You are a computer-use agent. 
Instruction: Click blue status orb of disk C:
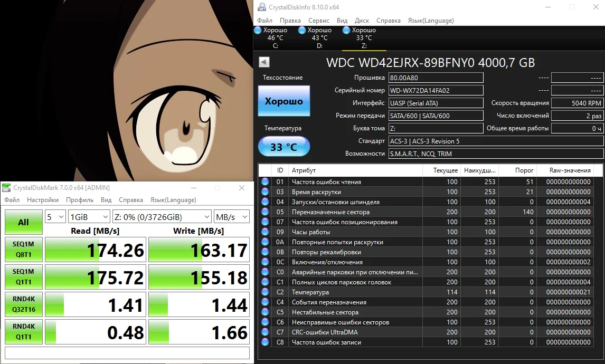coord(258,30)
